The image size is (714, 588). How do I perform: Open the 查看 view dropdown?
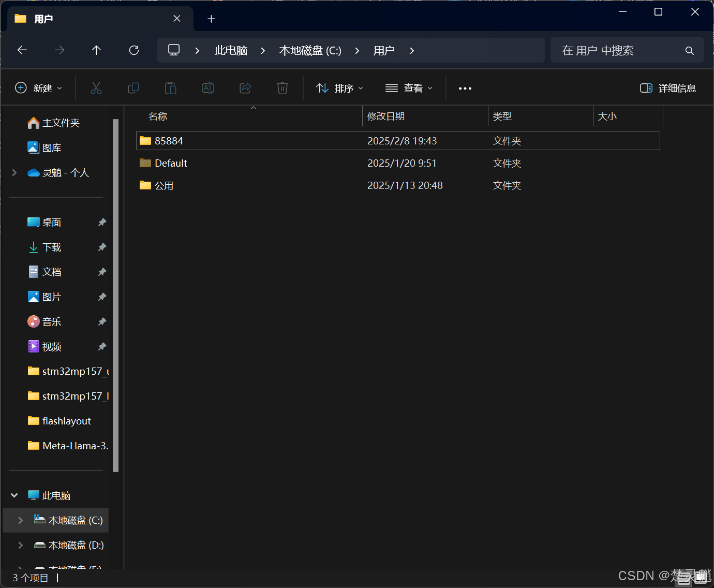(409, 88)
